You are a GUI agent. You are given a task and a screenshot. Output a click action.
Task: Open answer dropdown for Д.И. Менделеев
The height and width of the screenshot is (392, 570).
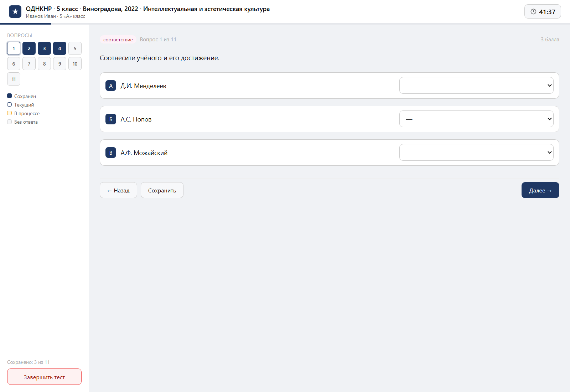(476, 86)
